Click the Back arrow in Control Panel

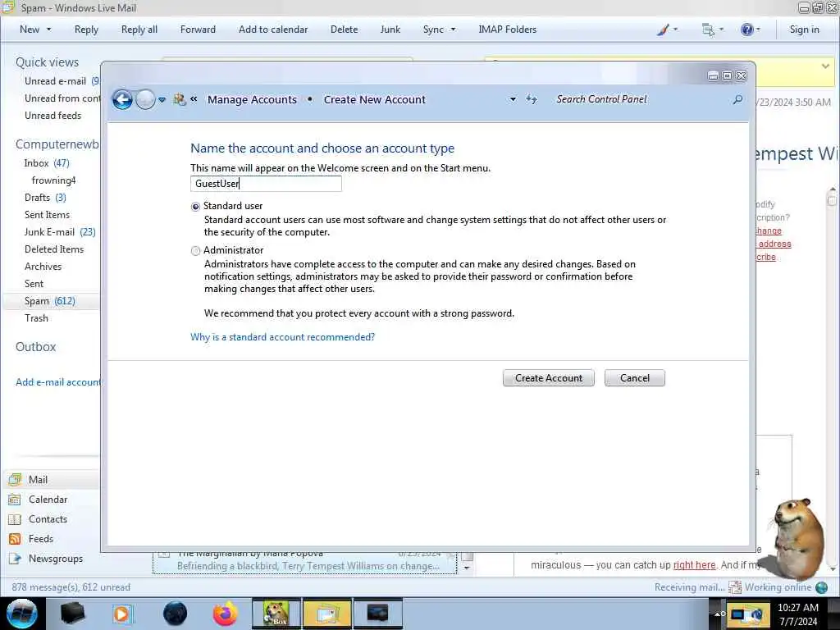coord(122,99)
